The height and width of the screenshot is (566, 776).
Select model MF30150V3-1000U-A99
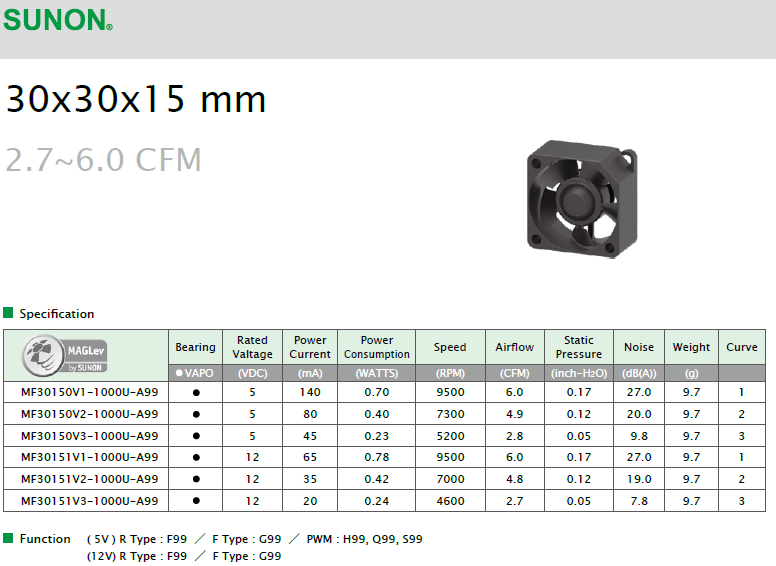pos(90,436)
